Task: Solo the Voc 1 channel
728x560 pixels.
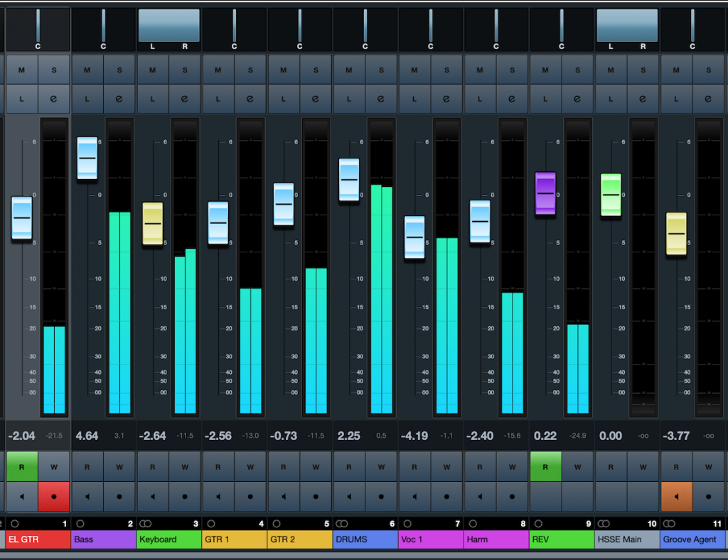Action: [x=446, y=69]
